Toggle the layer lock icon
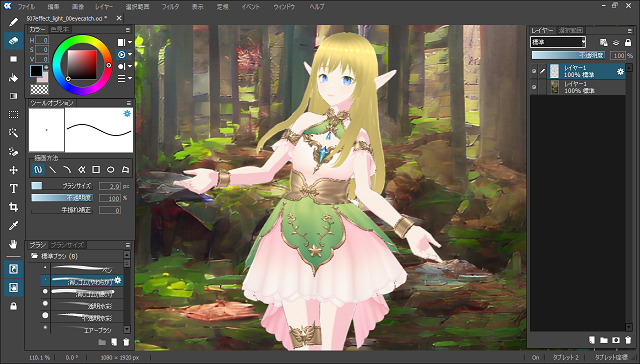This screenshot has width=640, height=364. [x=628, y=42]
